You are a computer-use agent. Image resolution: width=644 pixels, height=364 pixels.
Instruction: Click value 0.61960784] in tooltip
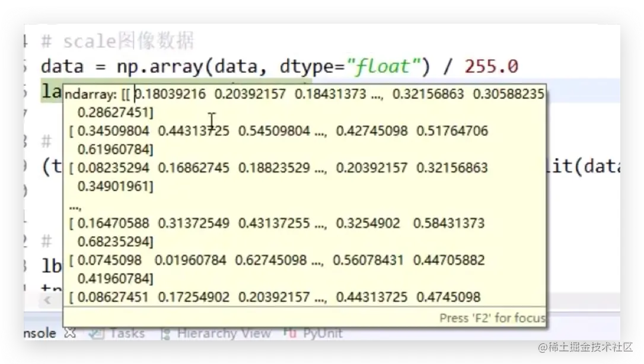point(116,149)
